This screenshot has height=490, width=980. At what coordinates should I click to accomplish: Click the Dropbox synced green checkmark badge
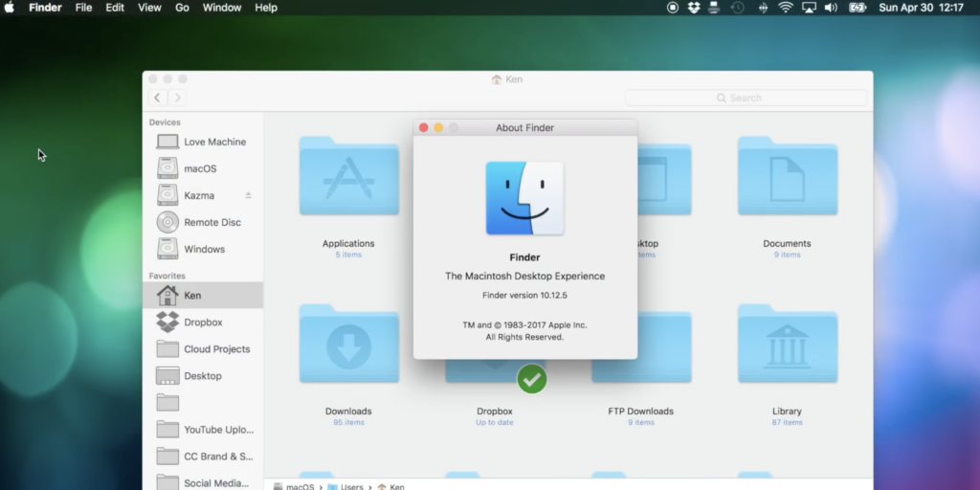532,379
